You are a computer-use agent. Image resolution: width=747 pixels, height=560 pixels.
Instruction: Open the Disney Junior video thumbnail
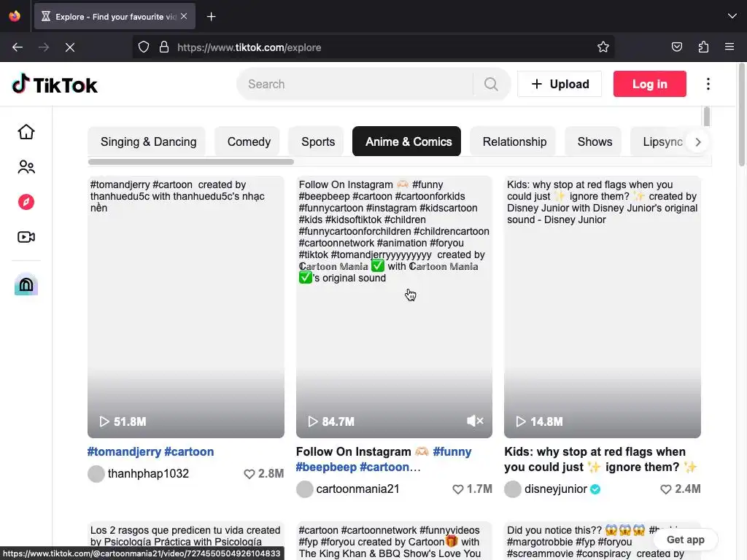point(602,307)
